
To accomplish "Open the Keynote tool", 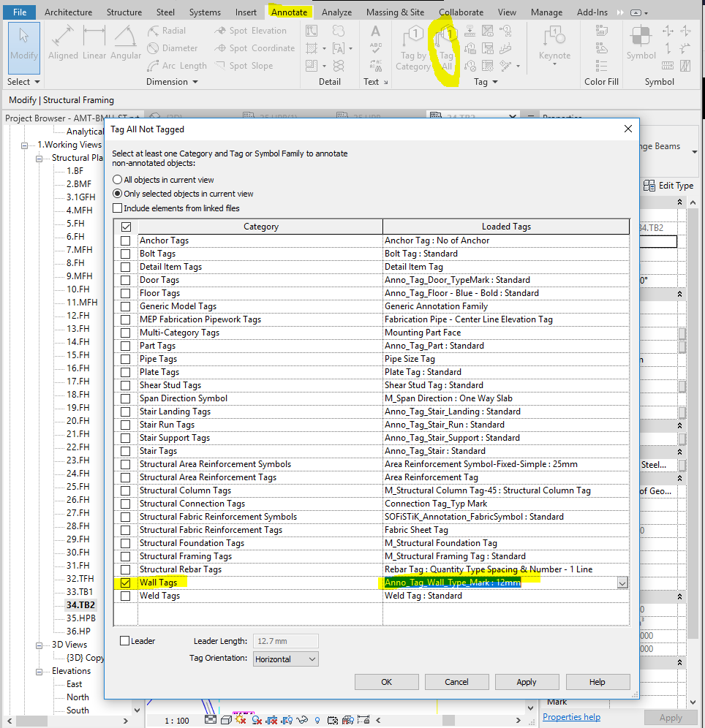I will 554,51.
